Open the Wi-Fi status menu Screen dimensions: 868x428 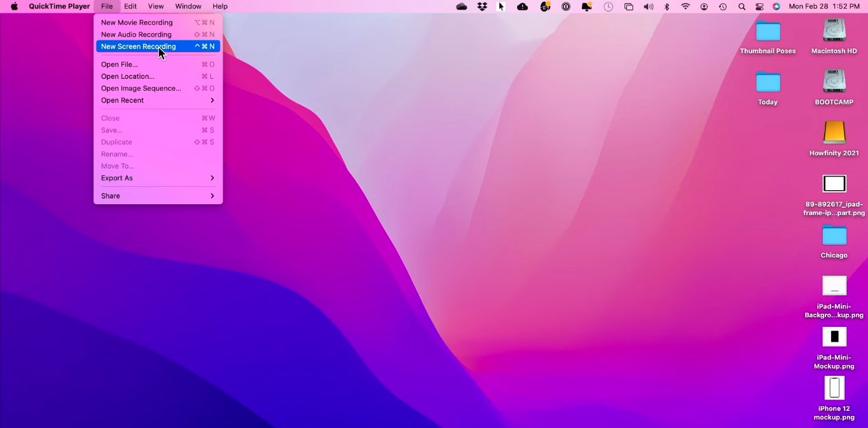click(685, 6)
